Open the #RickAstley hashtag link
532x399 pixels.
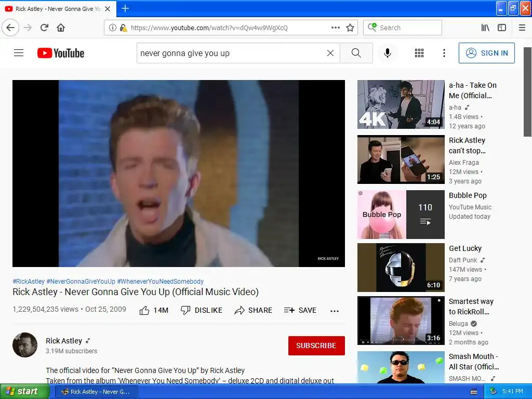[29, 281]
